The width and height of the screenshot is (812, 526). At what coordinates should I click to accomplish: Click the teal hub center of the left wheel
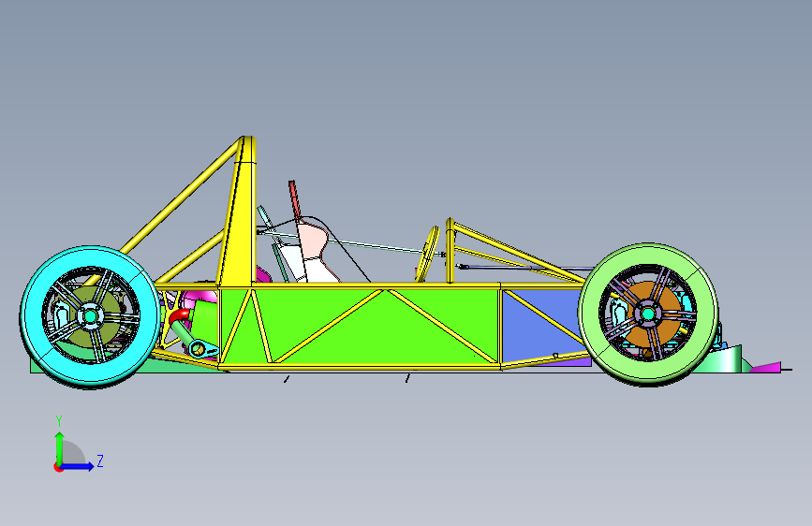pos(90,315)
